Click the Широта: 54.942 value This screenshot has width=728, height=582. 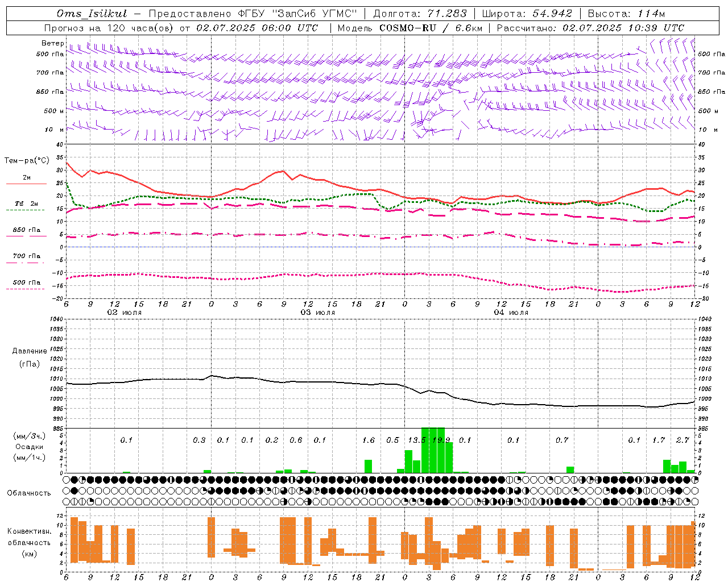coord(527,14)
